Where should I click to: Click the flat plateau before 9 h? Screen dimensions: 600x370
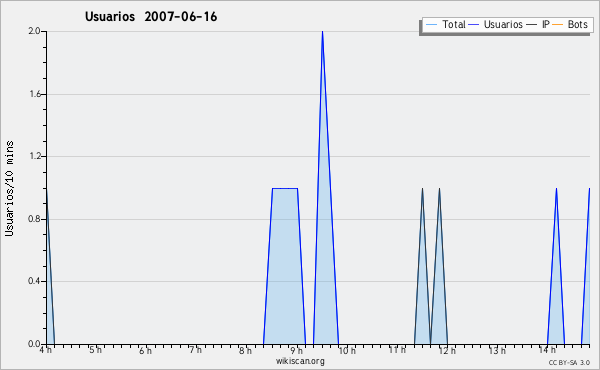pyautogui.click(x=285, y=188)
